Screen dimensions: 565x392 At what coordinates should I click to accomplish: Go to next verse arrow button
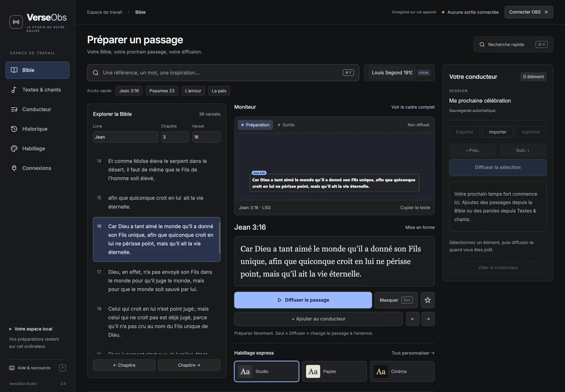pyautogui.click(x=428, y=319)
